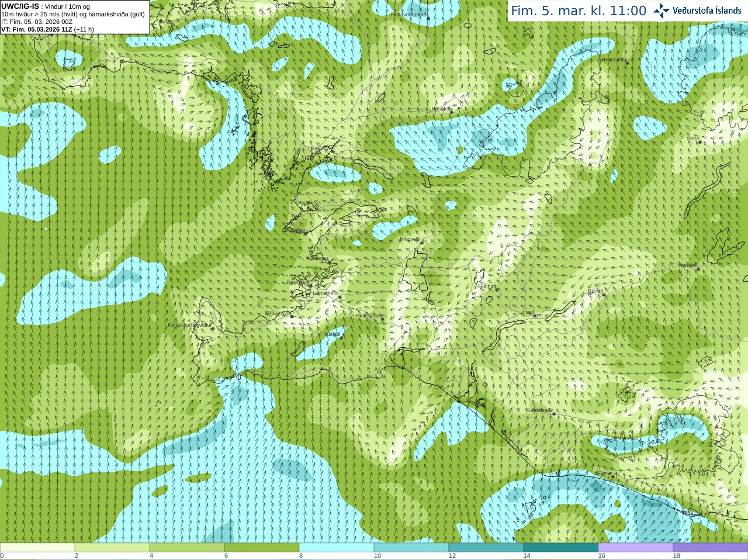Click the Þingvellir station label
The width and height of the screenshot is (748, 560).
[x=410, y=239]
